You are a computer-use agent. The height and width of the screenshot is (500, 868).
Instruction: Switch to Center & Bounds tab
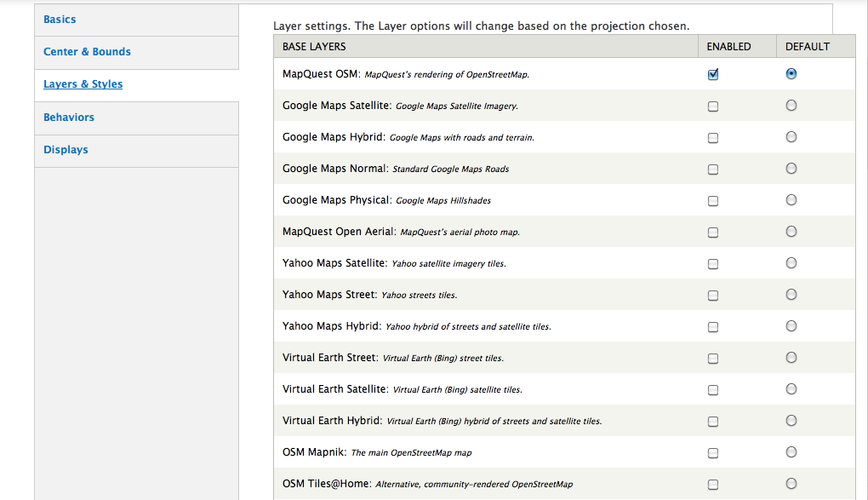coord(87,52)
